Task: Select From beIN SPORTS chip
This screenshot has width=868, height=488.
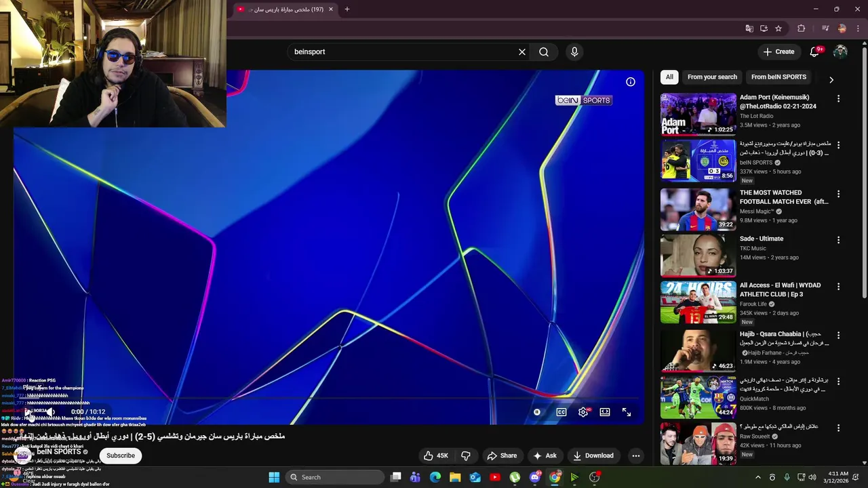Action: pyautogui.click(x=778, y=77)
